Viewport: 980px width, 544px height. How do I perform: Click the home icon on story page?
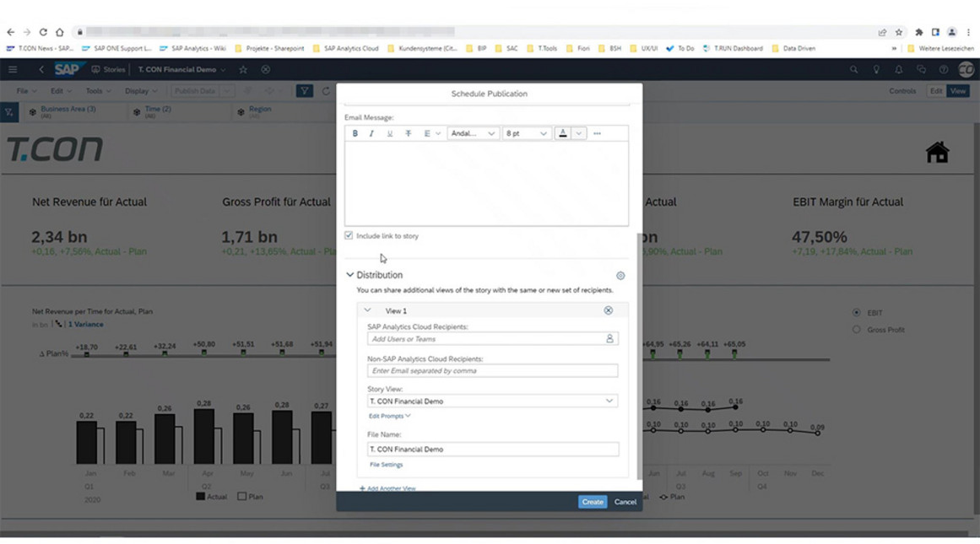click(938, 152)
